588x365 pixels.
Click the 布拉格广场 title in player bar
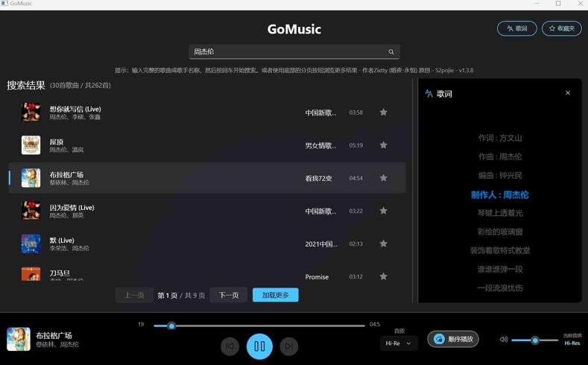[54, 335]
